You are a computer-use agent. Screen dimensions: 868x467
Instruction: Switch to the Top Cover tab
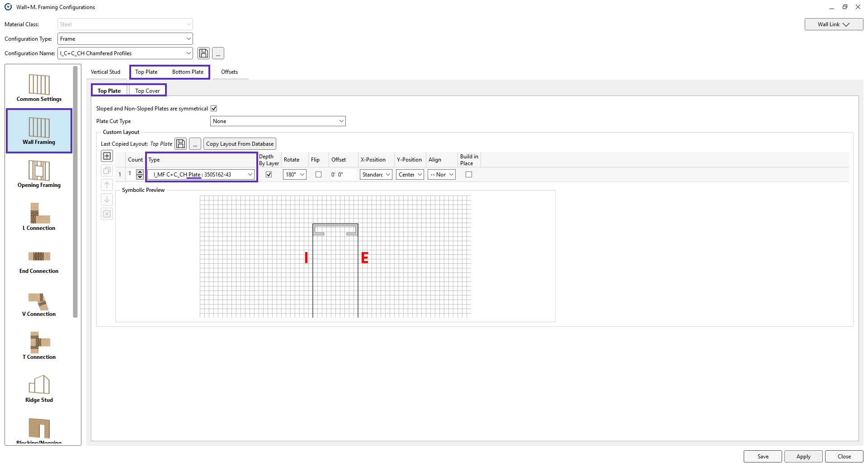(x=147, y=91)
